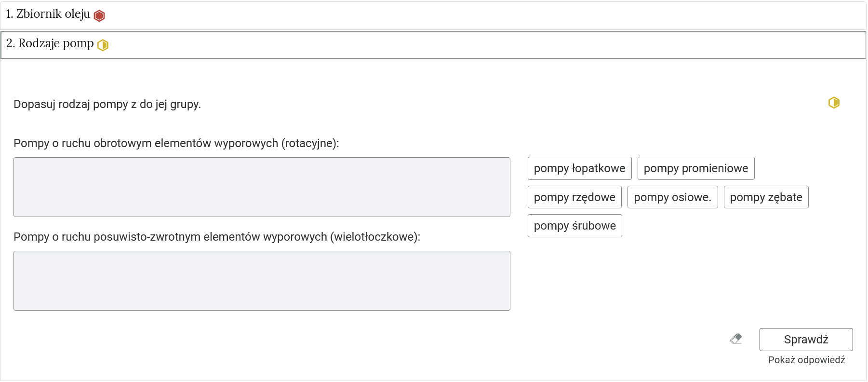The image size is (868, 382).
Task: Click the "Pompy o ruchu obrotowym" label
Action: (176, 143)
